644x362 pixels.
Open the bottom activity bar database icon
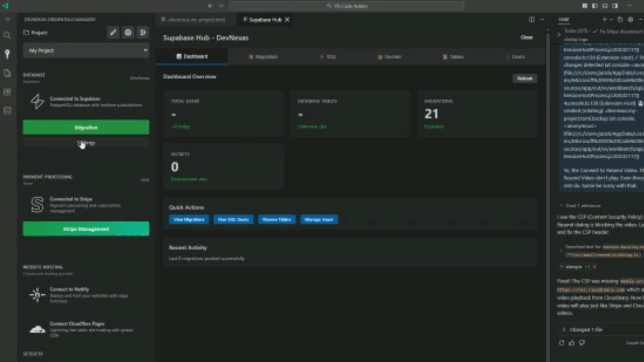pos(7,111)
